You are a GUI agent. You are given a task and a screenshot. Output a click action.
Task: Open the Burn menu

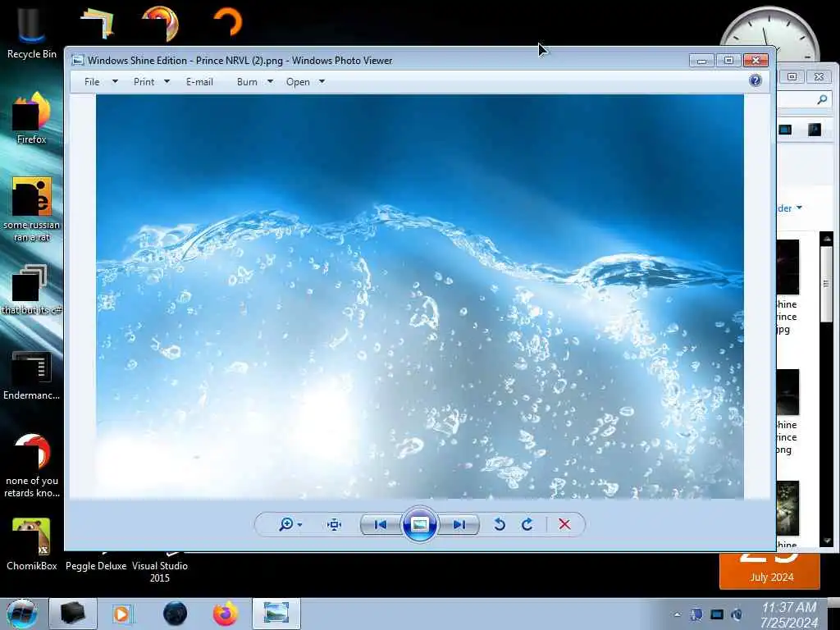pyautogui.click(x=247, y=82)
